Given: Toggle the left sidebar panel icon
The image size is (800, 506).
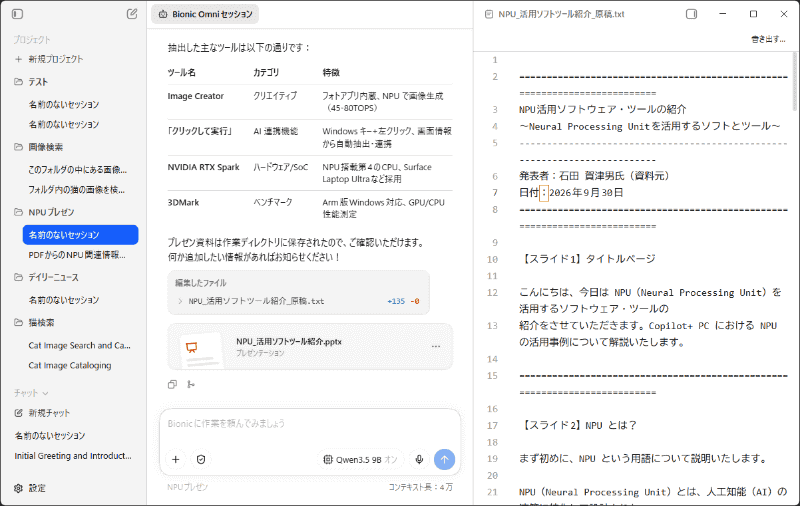Looking at the screenshot, I should pyautogui.click(x=17, y=14).
